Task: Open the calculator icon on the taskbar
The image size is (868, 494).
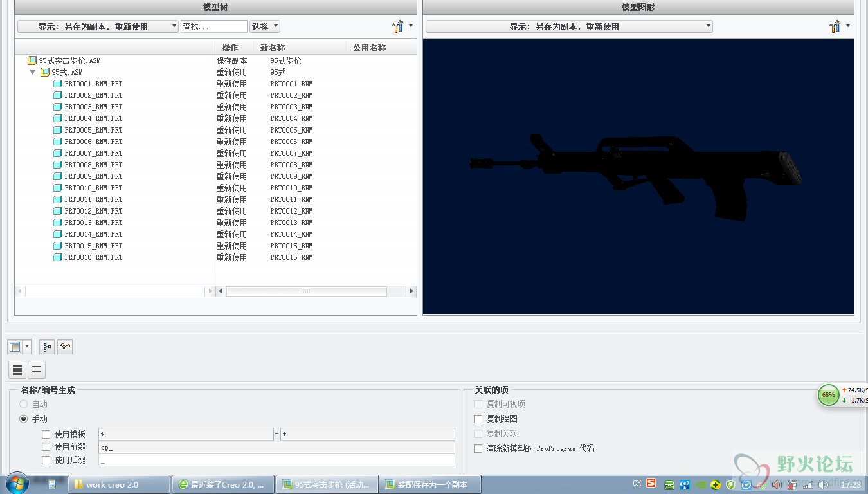Action: [x=52, y=484]
